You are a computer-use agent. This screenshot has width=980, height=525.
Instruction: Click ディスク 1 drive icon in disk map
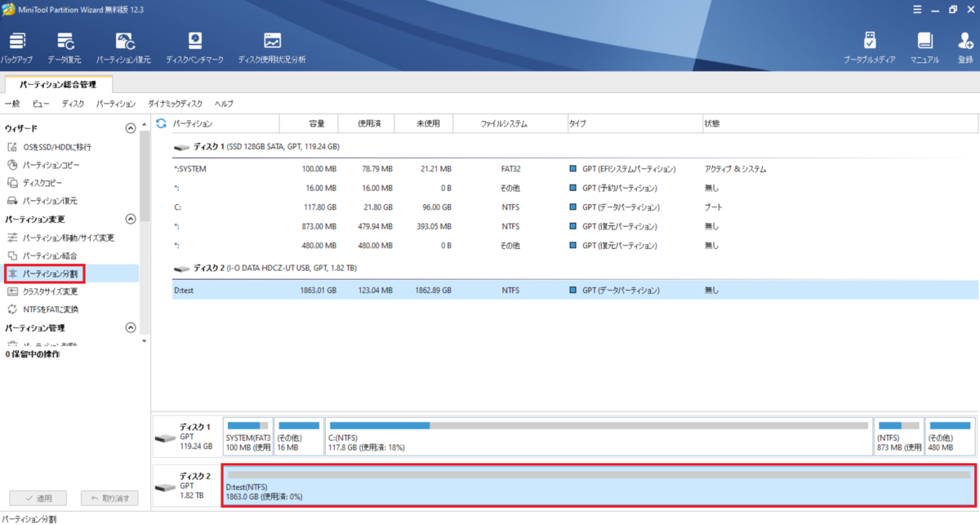click(x=164, y=438)
